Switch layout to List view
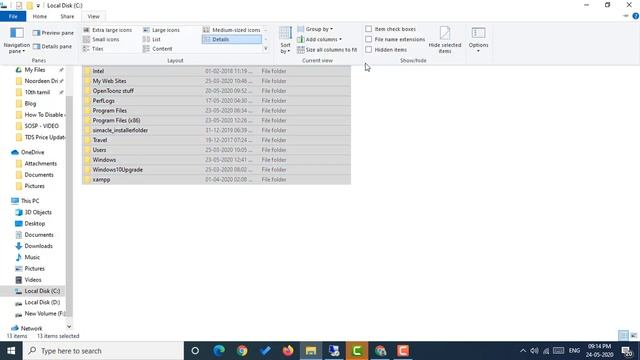 point(151,39)
